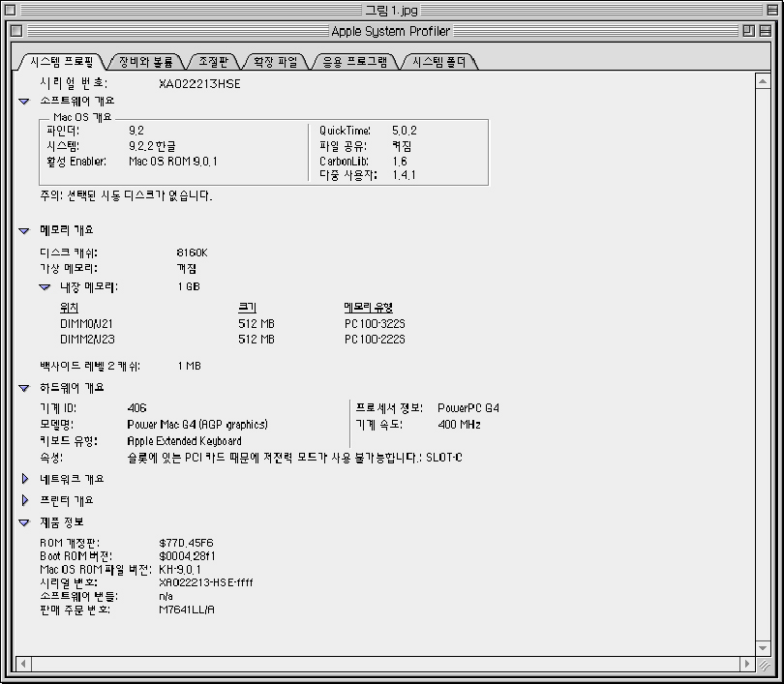Click the horizontal scrollbar right arrow
This screenshot has height=684, width=784.
748,665
